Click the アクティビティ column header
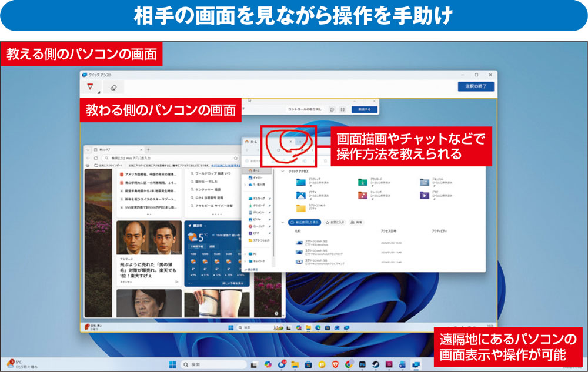The width and height of the screenshot is (588, 372). coord(439,231)
